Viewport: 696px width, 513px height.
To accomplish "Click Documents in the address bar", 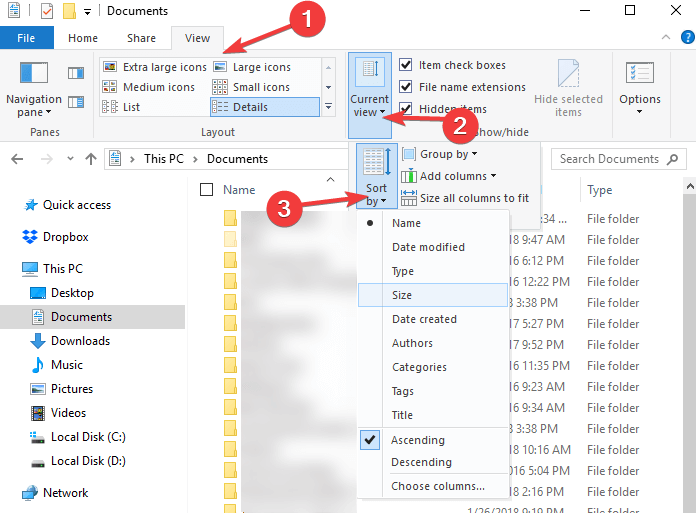I will [237, 159].
